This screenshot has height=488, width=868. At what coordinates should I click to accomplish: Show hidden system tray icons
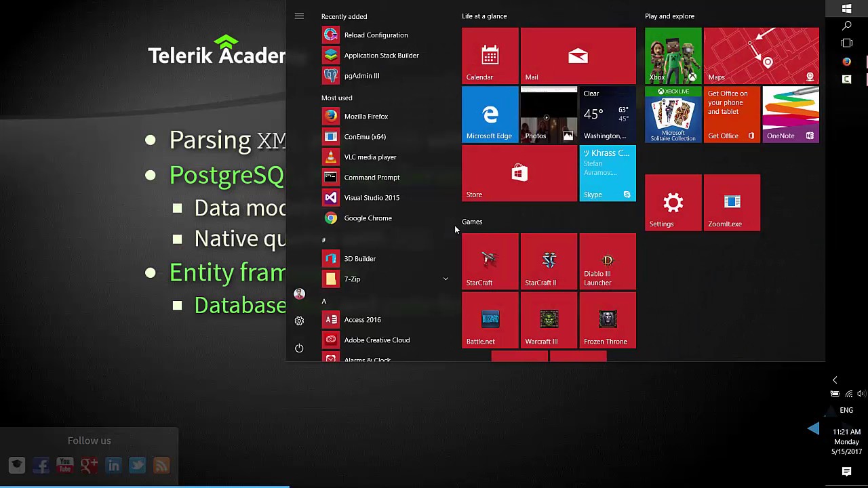(x=835, y=380)
